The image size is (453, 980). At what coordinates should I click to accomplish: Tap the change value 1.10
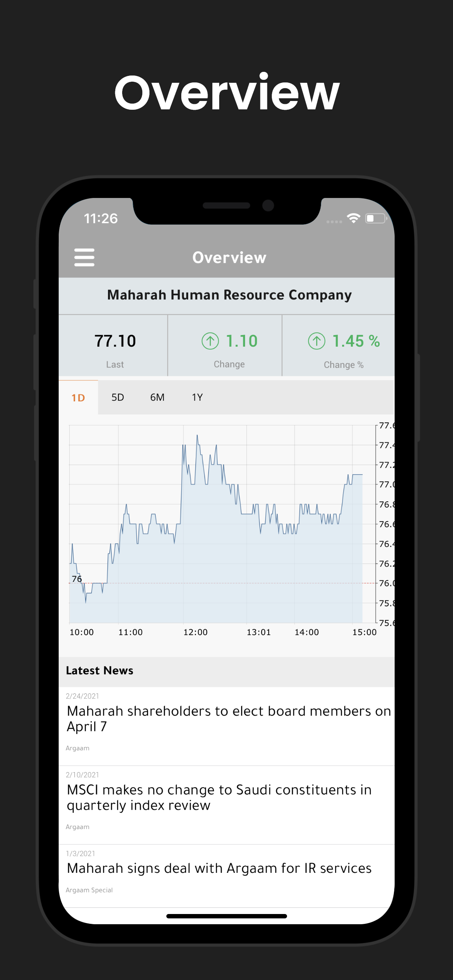242,341
